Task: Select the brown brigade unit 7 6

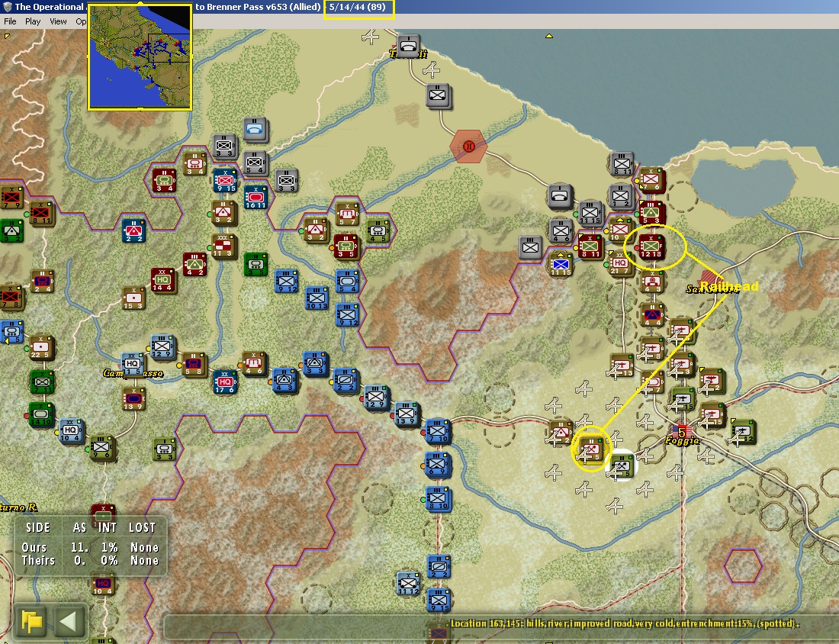Action: [x=651, y=179]
